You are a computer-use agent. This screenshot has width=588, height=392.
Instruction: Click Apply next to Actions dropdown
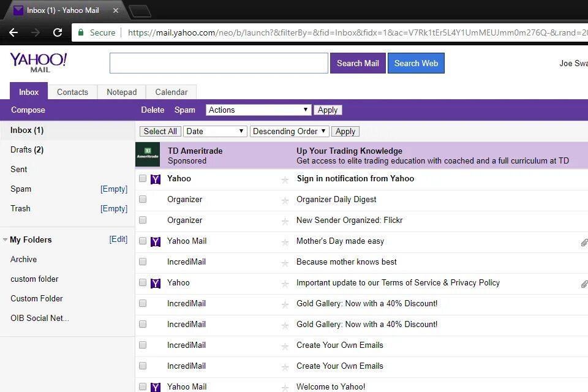[x=328, y=110]
